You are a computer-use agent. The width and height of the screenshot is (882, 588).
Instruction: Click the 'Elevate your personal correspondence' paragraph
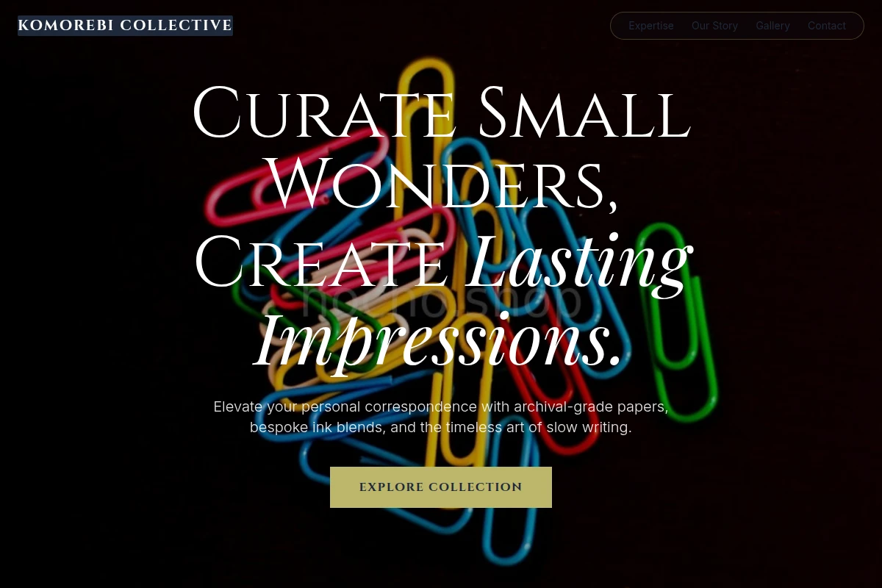pos(441,417)
